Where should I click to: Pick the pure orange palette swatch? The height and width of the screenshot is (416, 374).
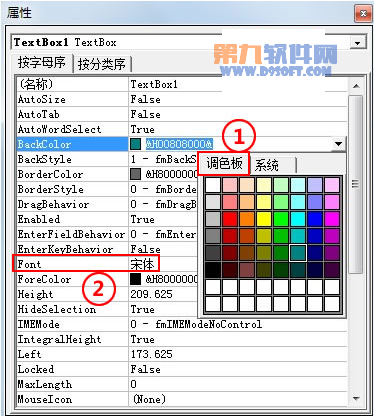pyautogui.click(x=247, y=219)
